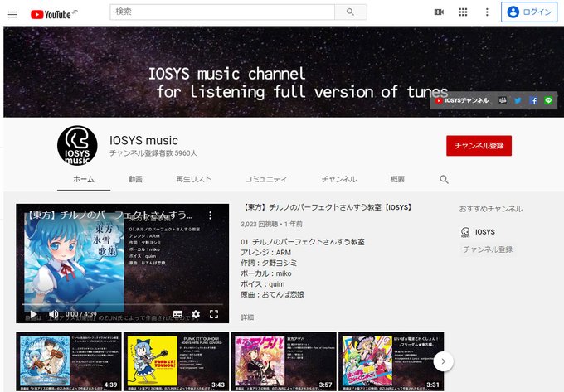Select the ホーム tab
The height and width of the screenshot is (392, 564).
coord(84,179)
